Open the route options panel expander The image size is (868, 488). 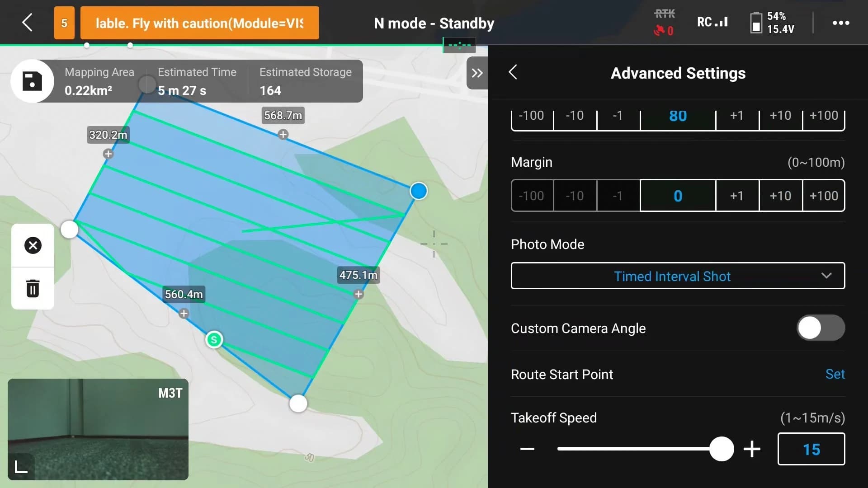point(477,73)
